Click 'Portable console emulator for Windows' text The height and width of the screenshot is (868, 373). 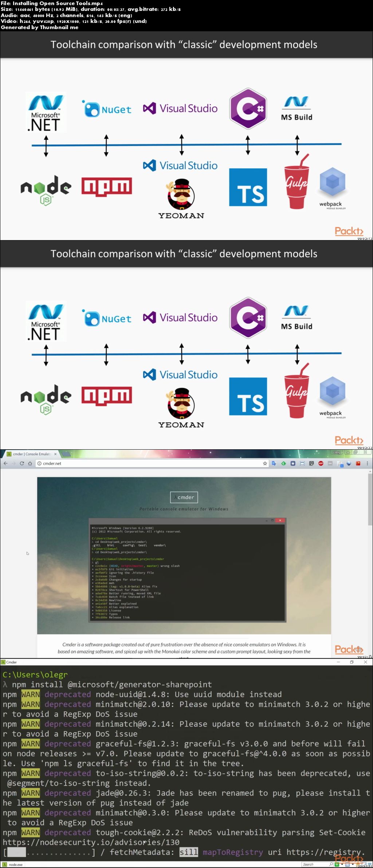tap(184, 509)
